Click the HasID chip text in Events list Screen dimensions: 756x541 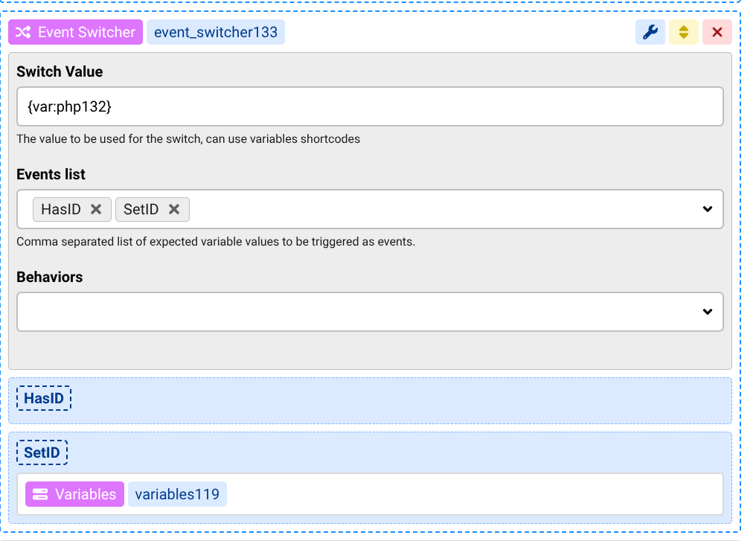click(x=61, y=210)
